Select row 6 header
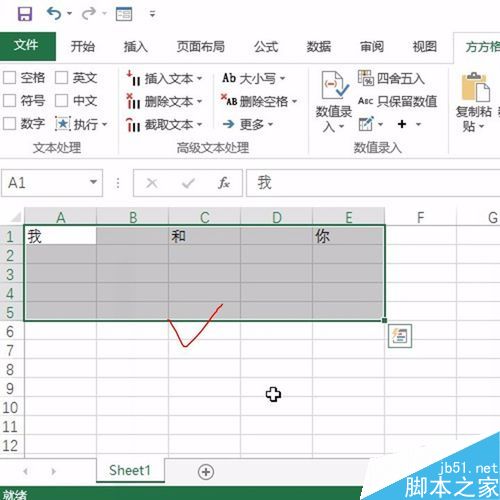 tap(11, 331)
